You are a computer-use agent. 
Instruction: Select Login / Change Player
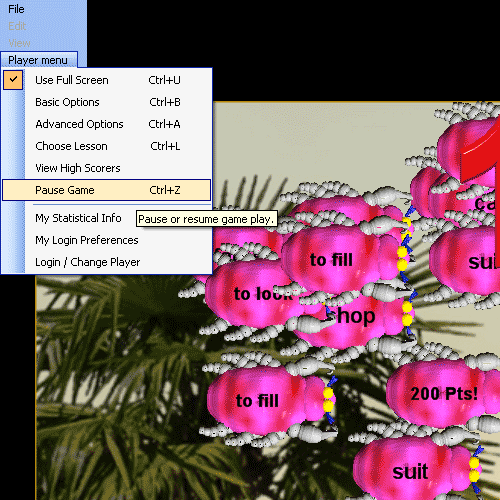(x=107, y=262)
